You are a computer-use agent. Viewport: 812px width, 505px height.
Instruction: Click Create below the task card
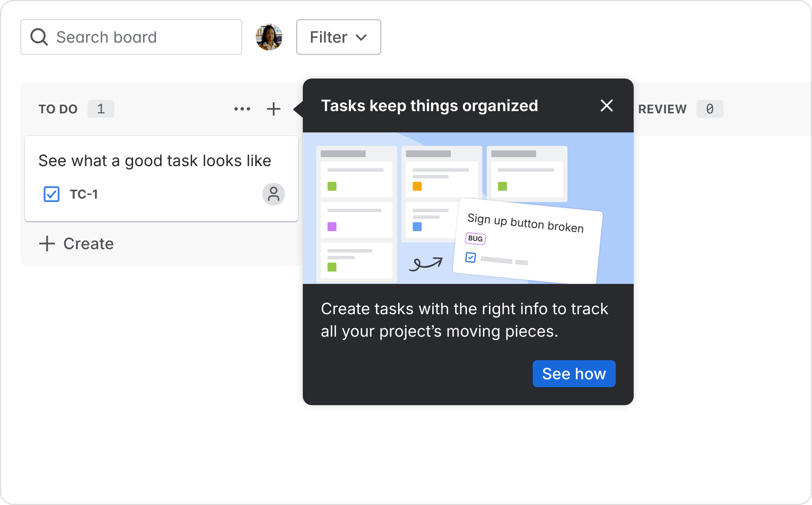(x=77, y=244)
